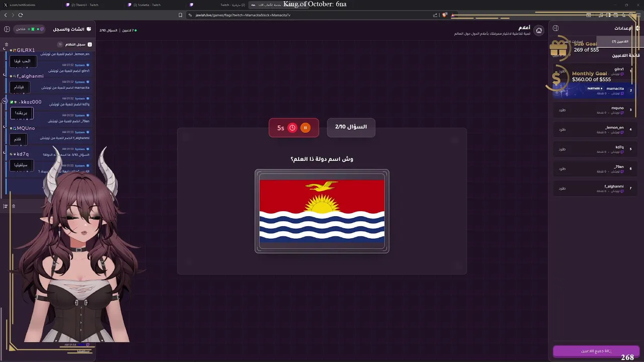The width and height of the screenshot is (644, 362).
Task: Click the Twitch connection status icon
Action: pyautogui.click(x=42, y=29)
